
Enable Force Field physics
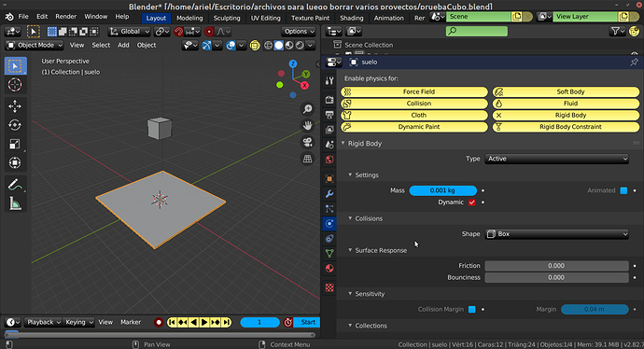414,91
